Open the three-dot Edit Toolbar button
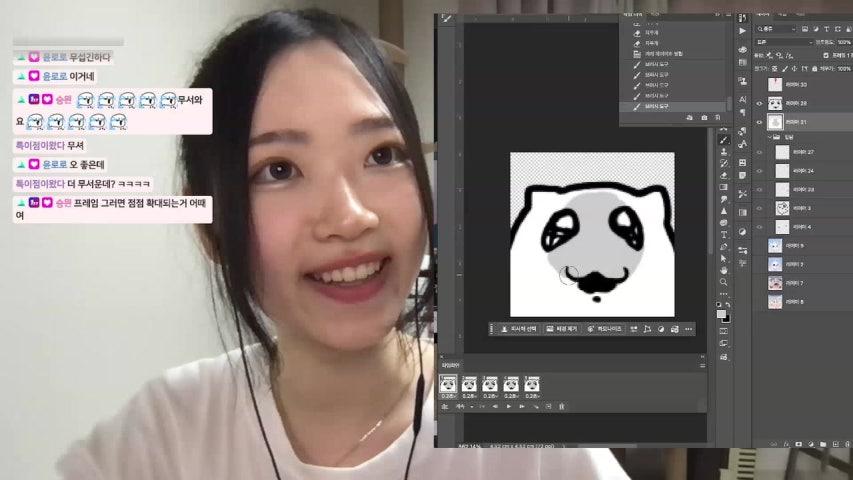Image resolution: width=853 pixels, height=480 pixels. click(x=724, y=294)
